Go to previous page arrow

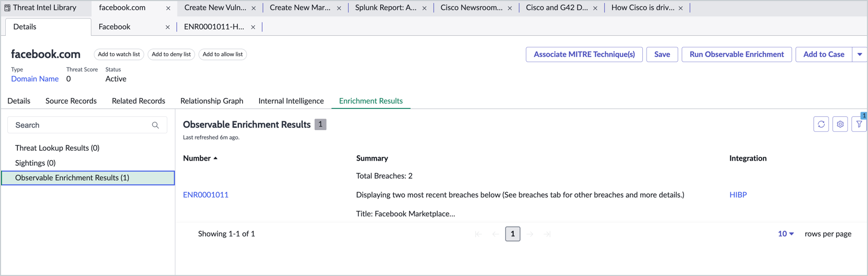(496, 234)
